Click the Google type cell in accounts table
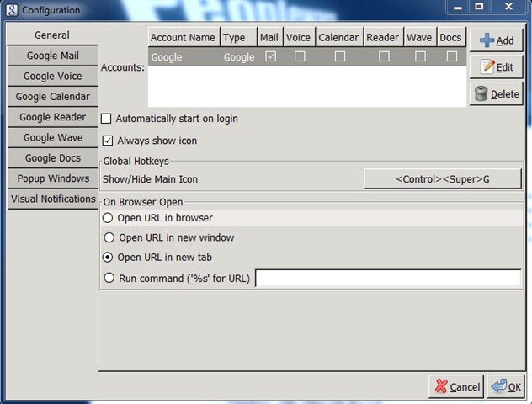 [x=239, y=57]
